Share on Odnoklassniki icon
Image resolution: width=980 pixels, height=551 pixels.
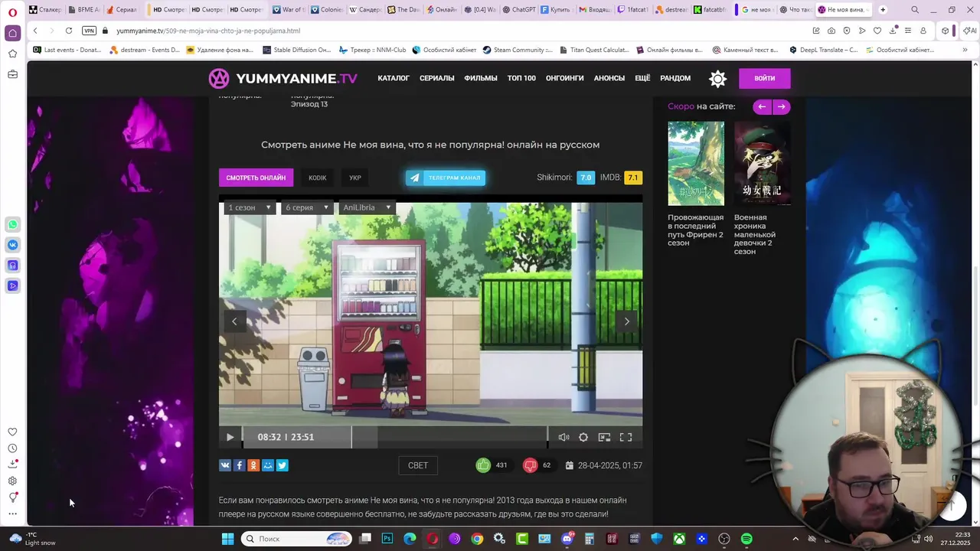tap(253, 465)
